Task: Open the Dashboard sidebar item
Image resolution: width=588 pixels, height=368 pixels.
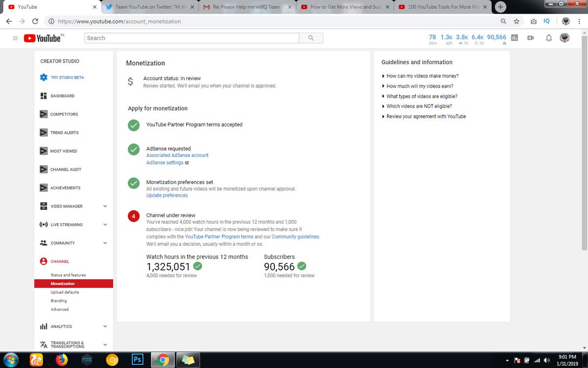Action: click(57, 96)
